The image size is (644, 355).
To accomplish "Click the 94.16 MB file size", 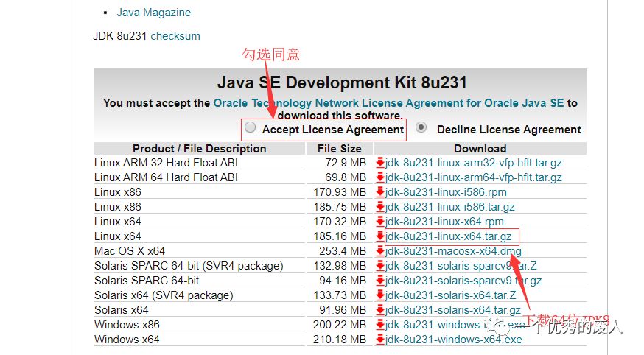I will point(343,281).
